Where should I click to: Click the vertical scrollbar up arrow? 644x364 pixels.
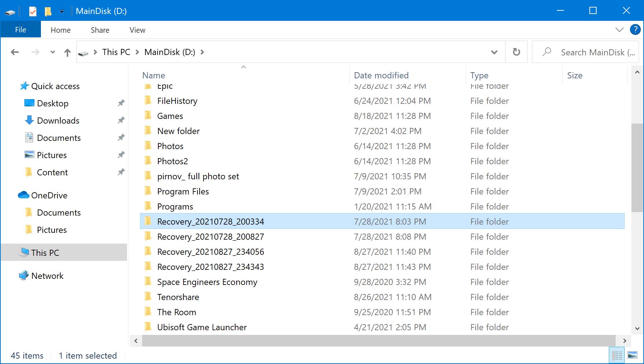pos(637,72)
